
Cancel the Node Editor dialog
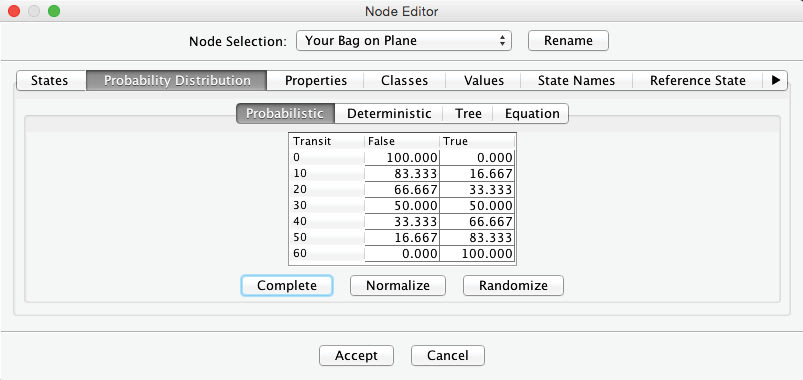[x=448, y=355]
